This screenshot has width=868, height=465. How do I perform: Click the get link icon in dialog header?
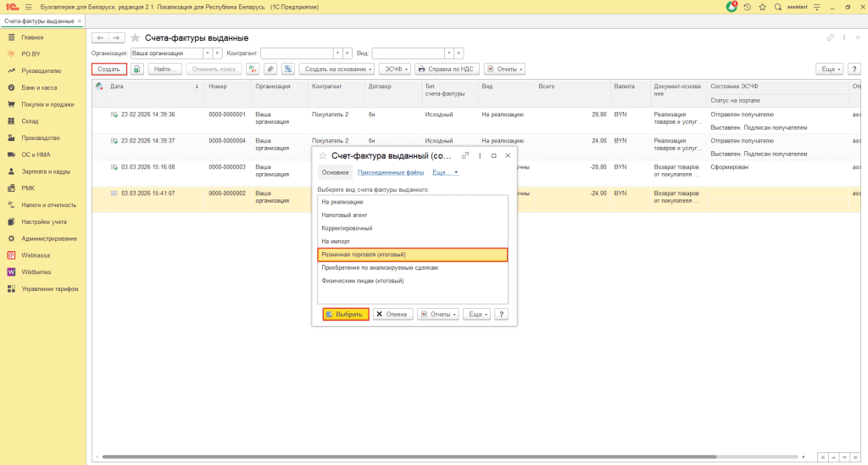465,155
